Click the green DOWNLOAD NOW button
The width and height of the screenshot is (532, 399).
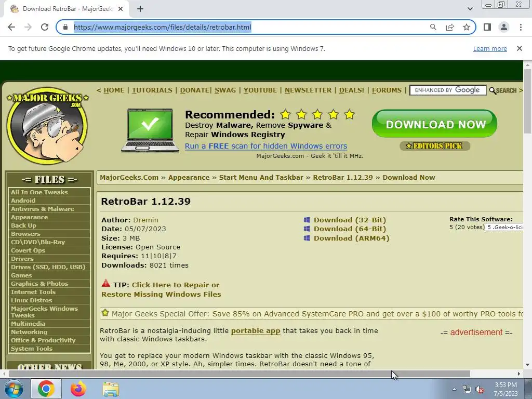pyautogui.click(x=434, y=124)
